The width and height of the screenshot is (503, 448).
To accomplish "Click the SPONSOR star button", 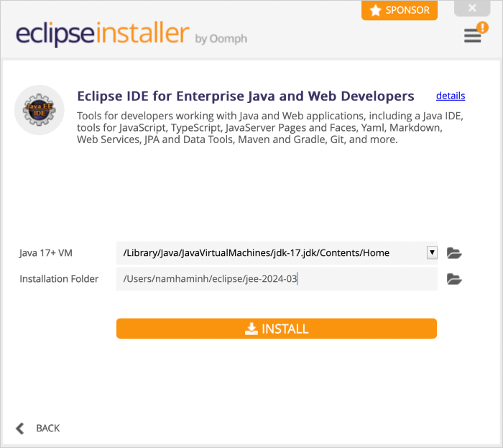I will click(400, 10).
